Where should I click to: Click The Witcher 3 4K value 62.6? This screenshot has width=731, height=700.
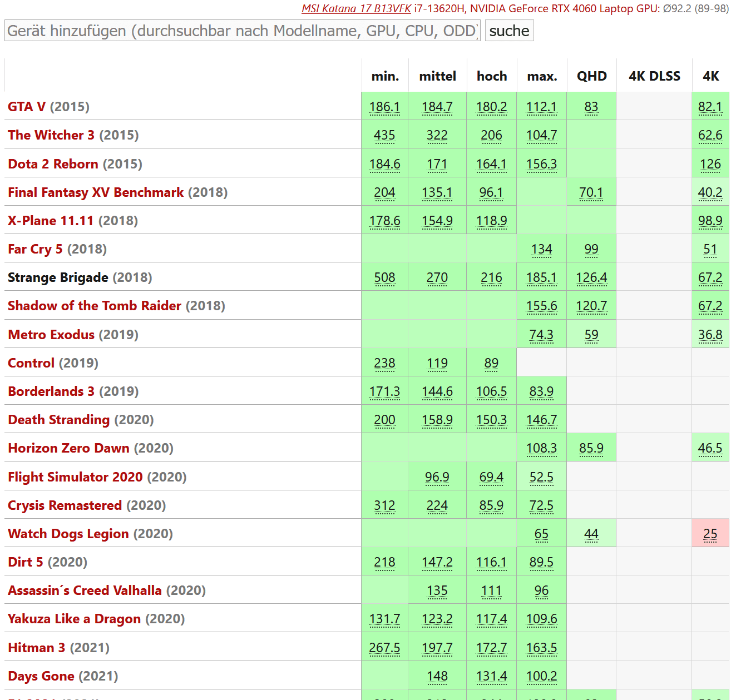point(710,135)
